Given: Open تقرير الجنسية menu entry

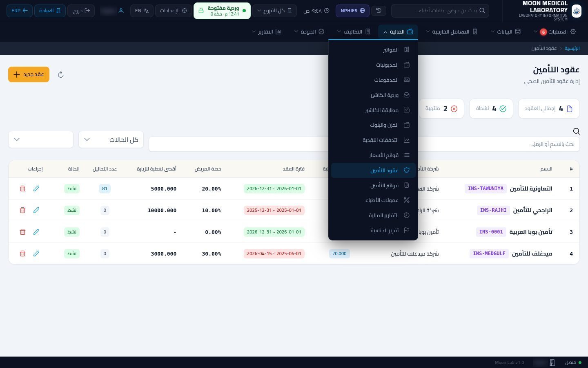Looking at the screenshot, I should (x=373, y=231).
